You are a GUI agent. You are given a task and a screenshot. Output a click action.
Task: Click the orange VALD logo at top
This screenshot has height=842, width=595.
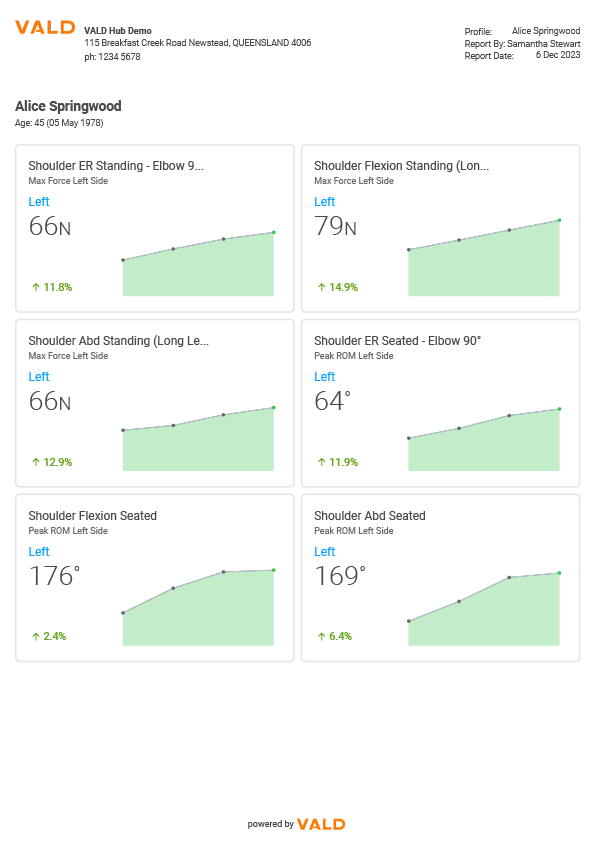click(x=45, y=27)
